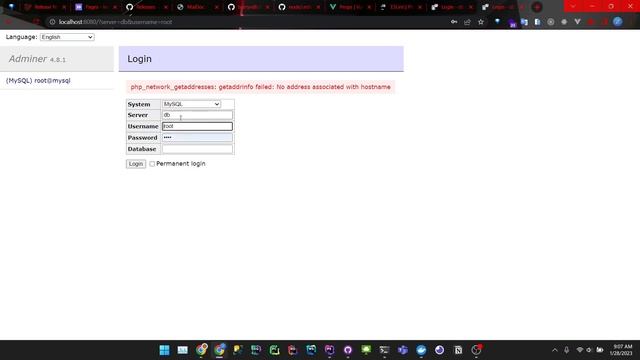
Task: Switch to the Pages browser tab
Action: (x=96, y=7)
